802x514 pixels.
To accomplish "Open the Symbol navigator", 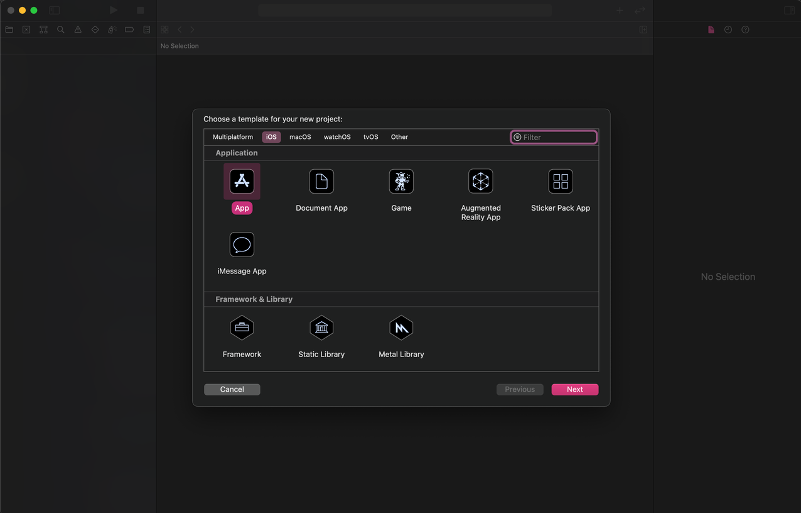I will [43, 30].
